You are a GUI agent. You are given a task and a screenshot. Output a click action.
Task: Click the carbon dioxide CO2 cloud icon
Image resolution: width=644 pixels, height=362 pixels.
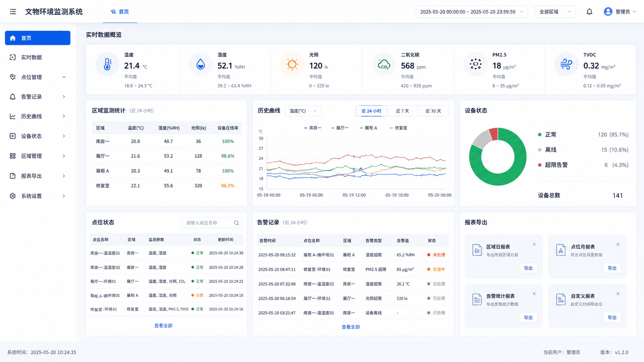[384, 64]
